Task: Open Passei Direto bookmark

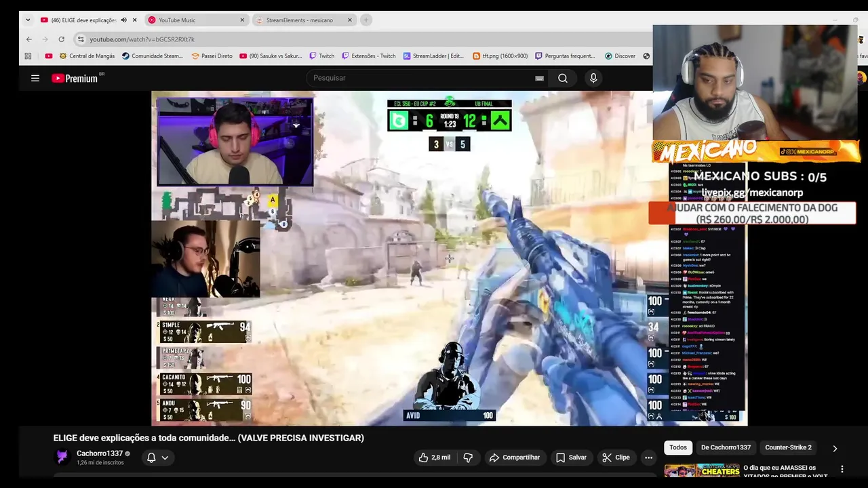Action: (212, 56)
